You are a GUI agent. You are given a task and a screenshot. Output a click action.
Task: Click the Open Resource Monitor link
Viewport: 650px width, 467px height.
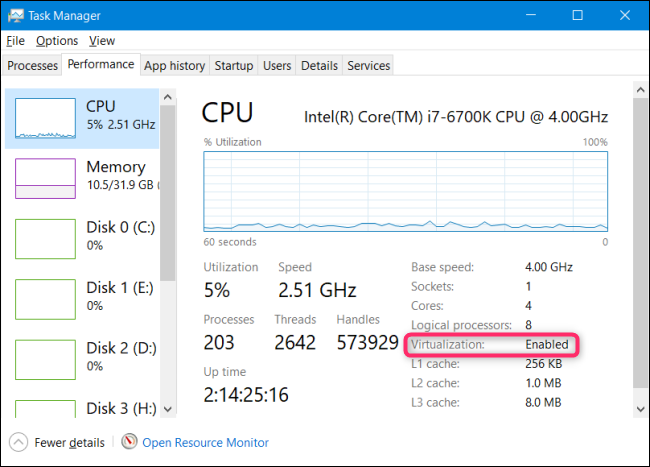click(205, 442)
